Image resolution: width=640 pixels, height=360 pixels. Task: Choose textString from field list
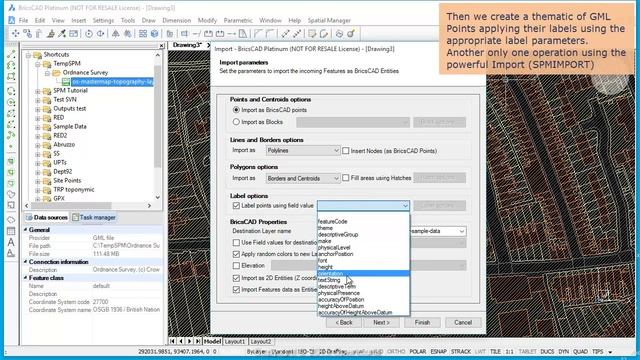click(329, 280)
